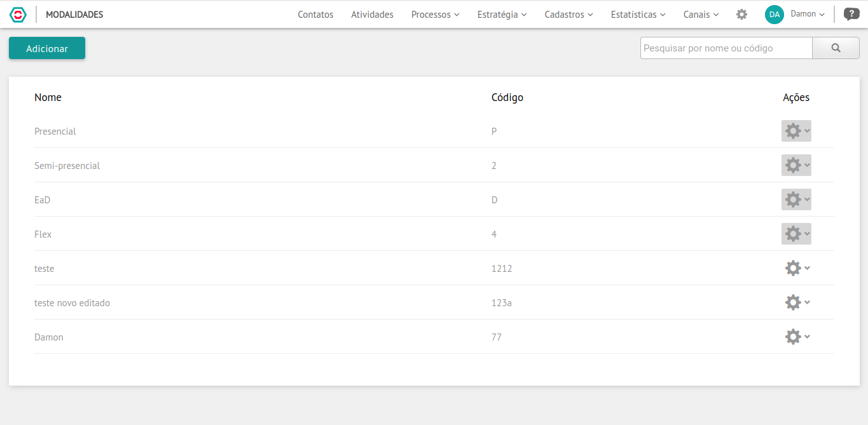Click code value 77

coord(497,337)
